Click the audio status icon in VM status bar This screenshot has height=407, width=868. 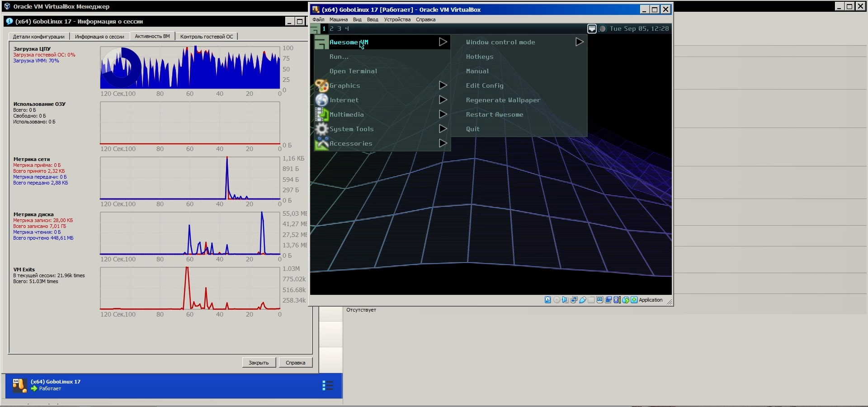(x=565, y=300)
